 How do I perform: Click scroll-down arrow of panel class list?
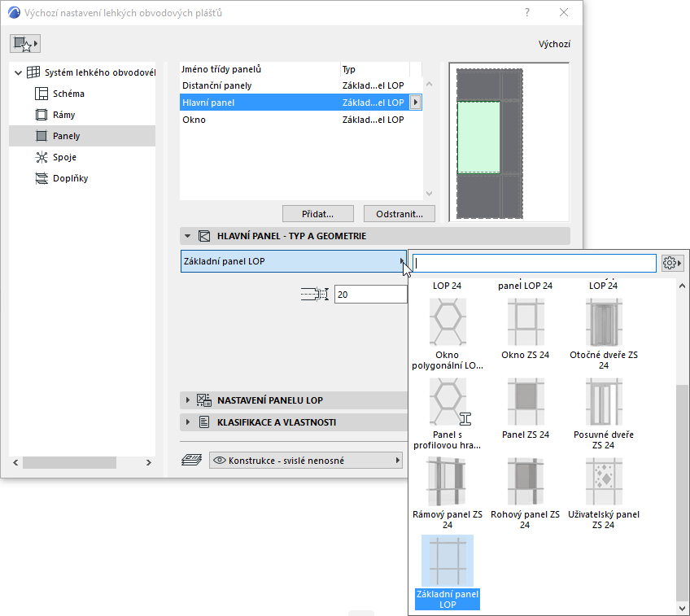pos(430,194)
